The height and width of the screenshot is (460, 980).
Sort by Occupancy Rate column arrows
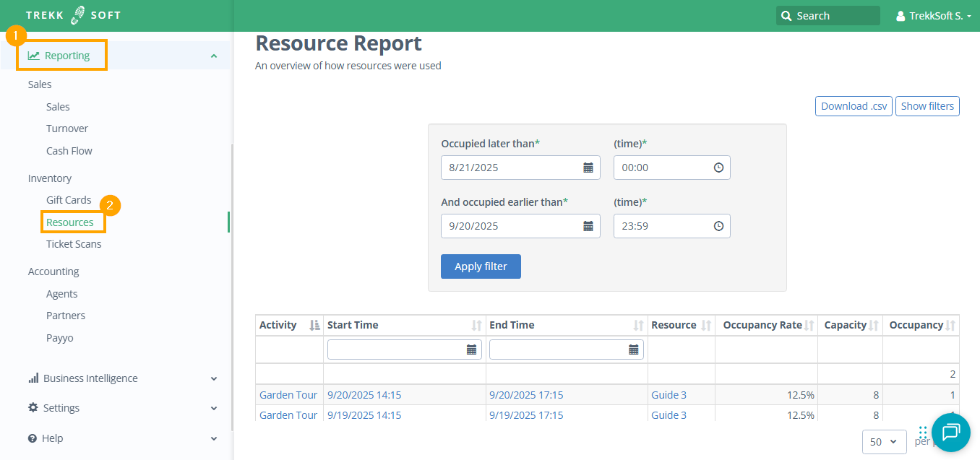point(809,326)
